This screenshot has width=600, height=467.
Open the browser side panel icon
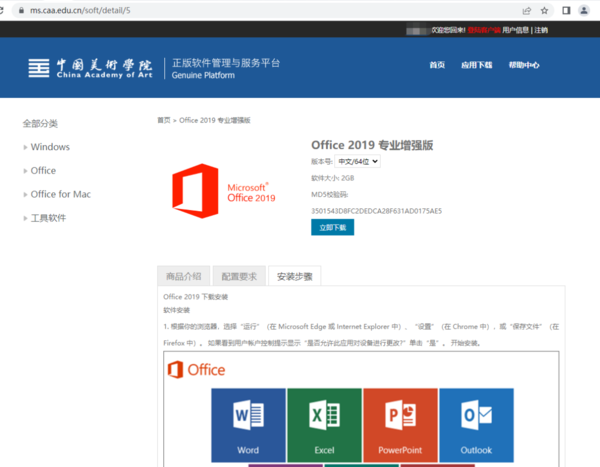click(566, 10)
